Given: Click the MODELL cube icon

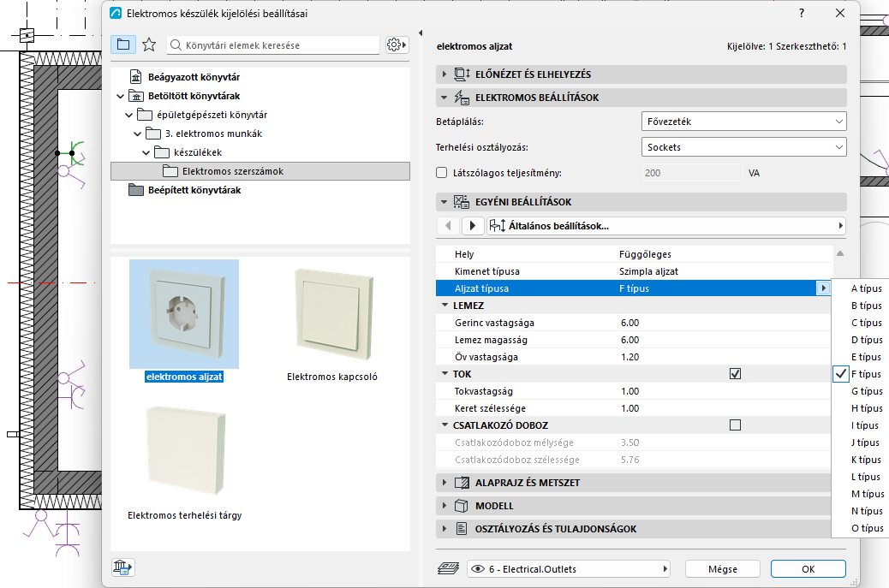Looking at the screenshot, I should [462, 506].
